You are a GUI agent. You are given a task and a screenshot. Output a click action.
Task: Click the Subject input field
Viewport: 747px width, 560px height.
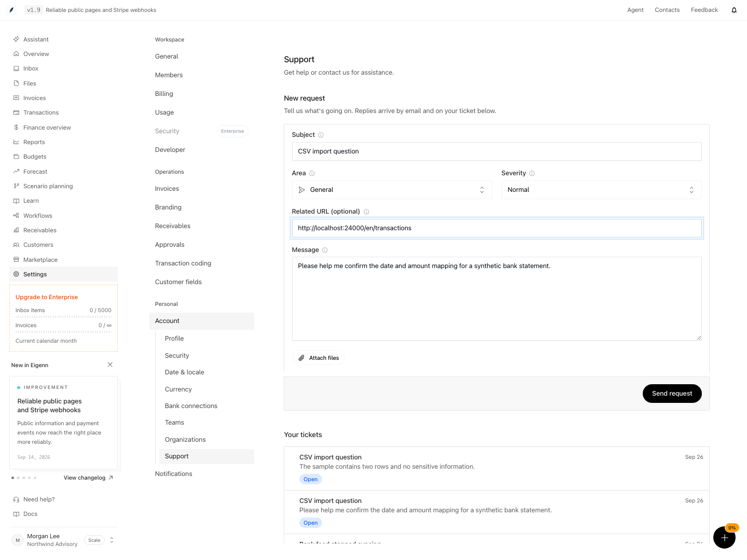[497, 151]
